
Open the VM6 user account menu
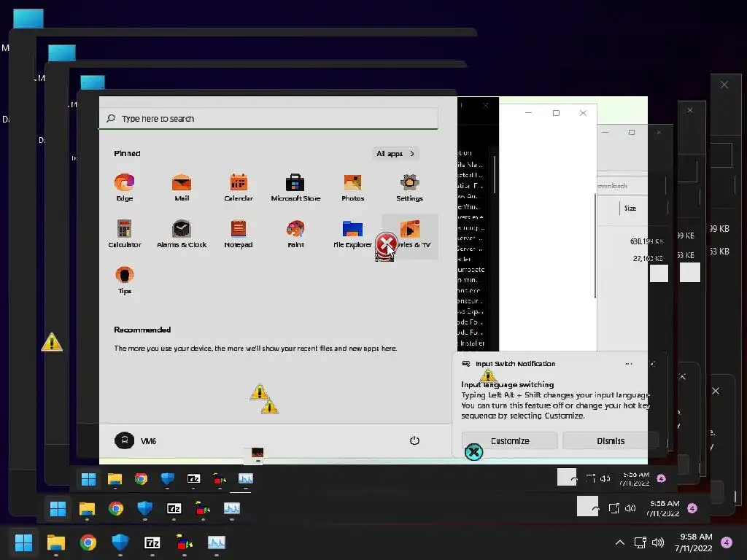(136, 440)
